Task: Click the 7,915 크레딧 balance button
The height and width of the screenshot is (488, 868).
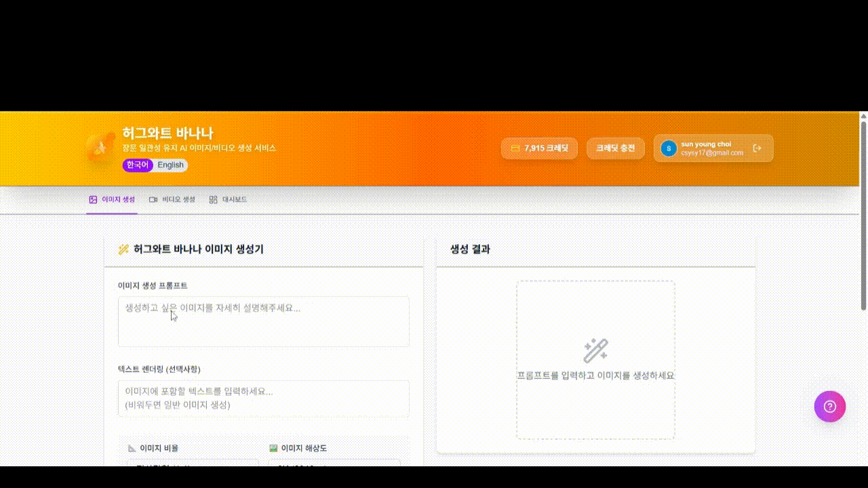Action: coord(539,148)
